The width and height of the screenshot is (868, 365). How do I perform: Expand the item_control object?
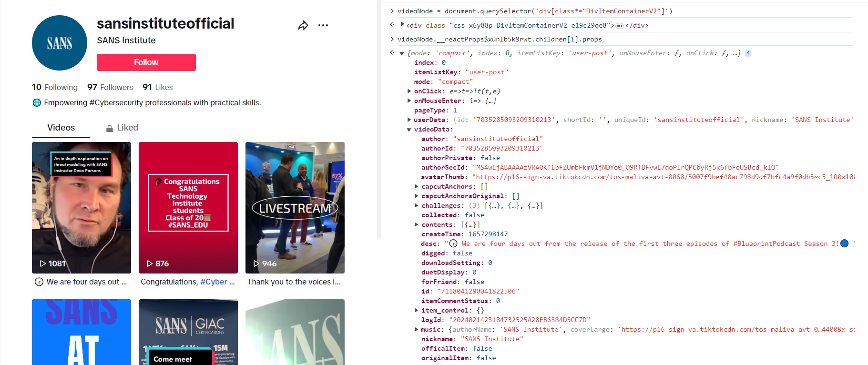click(x=416, y=310)
